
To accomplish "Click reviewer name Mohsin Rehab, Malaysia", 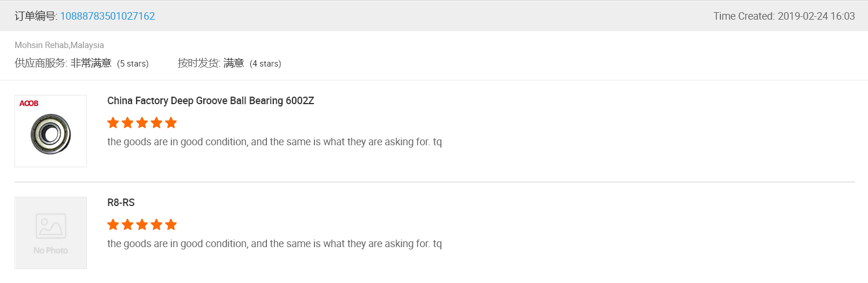I will click(59, 45).
